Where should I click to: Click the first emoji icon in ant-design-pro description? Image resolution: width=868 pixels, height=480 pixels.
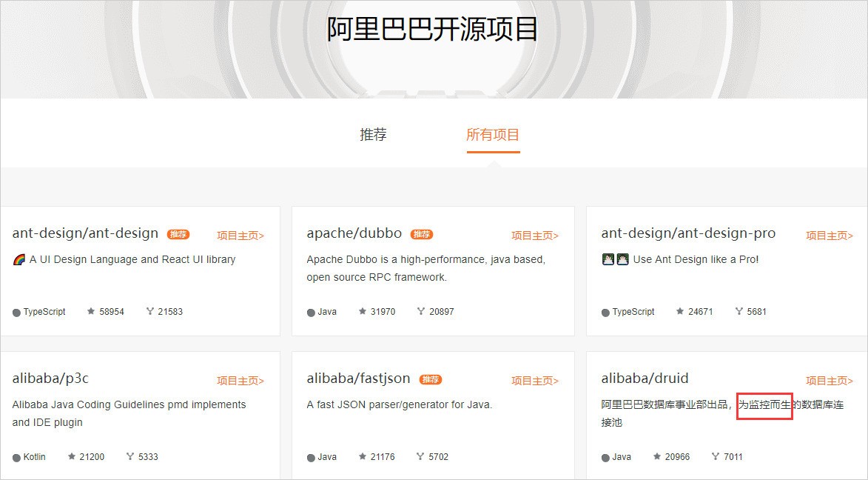click(x=608, y=259)
